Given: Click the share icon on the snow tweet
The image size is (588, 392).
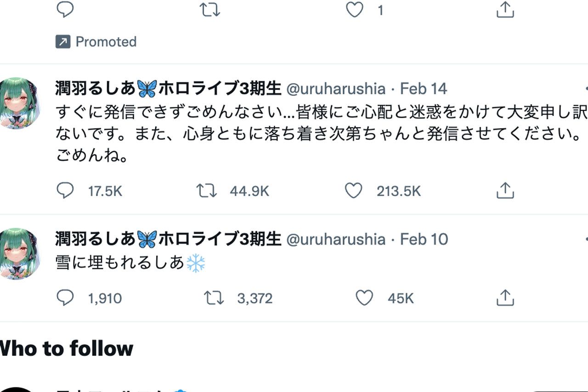Looking at the screenshot, I should click(x=505, y=297).
